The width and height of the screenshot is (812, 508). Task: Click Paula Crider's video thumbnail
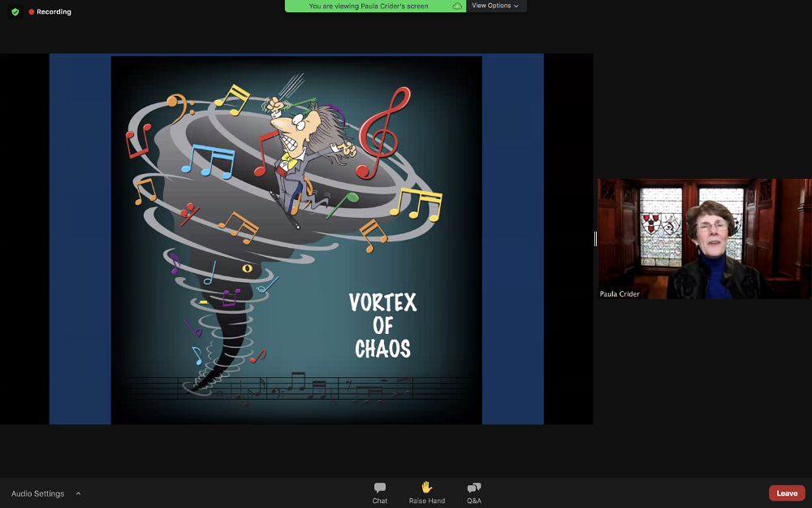705,238
